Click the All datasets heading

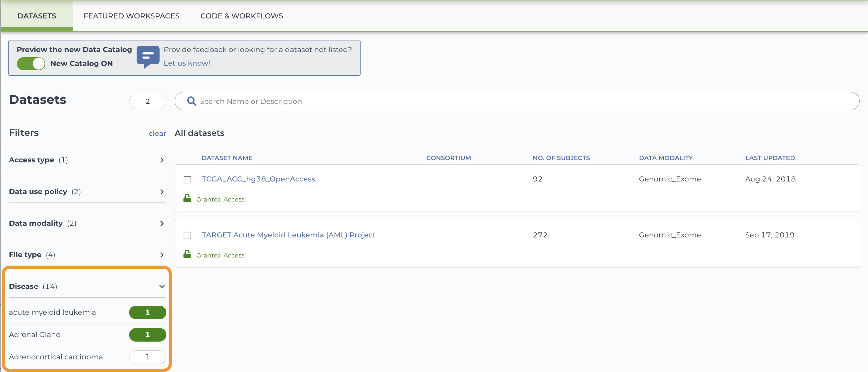[x=199, y=133]
